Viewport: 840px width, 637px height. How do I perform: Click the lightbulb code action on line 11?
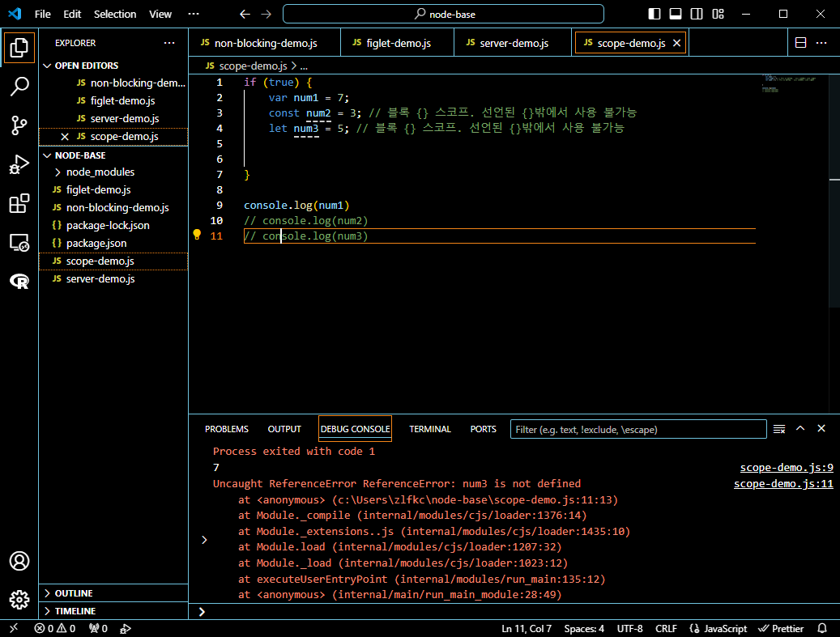pyautogui.click(x=197, y=235)
